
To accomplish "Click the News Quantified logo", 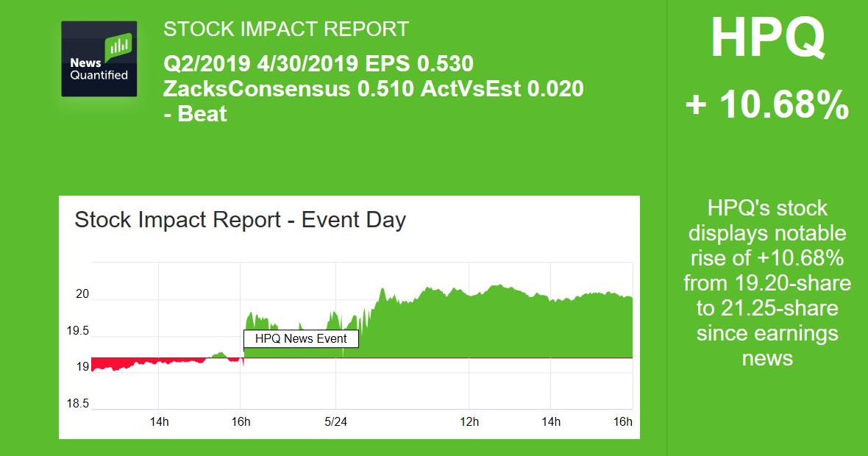I will coord(99,59).
